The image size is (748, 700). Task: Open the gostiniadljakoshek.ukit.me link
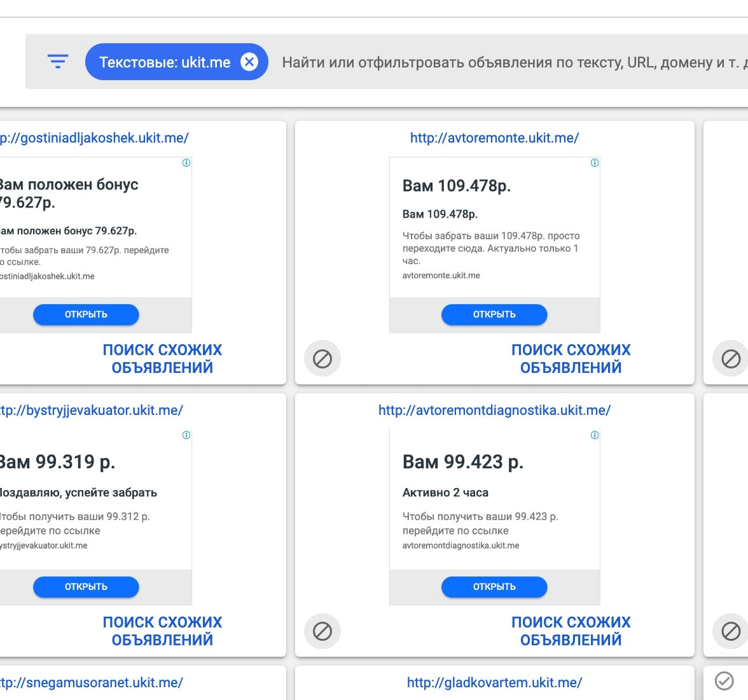94,138
